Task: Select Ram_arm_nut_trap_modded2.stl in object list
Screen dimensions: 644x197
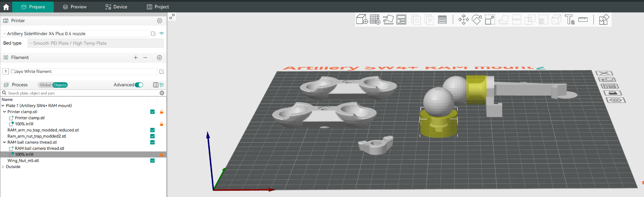Action: (x=37, y=136)
